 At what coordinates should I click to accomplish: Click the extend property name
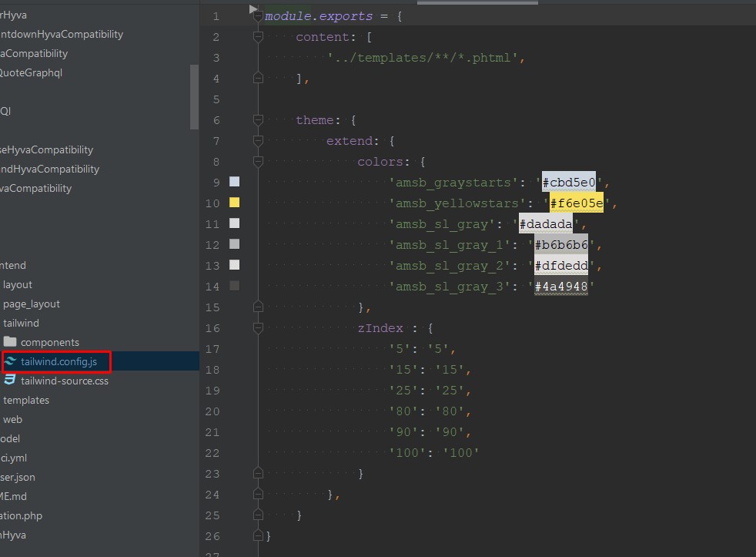[349, 141]
